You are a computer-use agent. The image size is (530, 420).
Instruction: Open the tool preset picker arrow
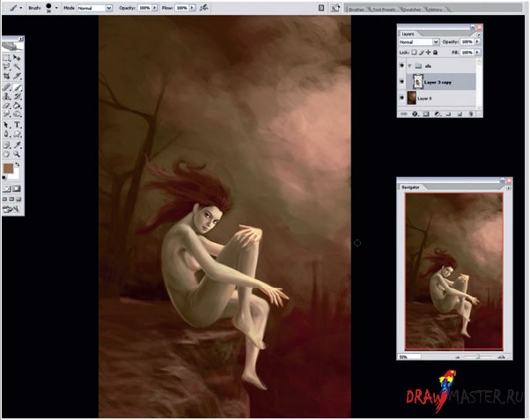(21, 7)
